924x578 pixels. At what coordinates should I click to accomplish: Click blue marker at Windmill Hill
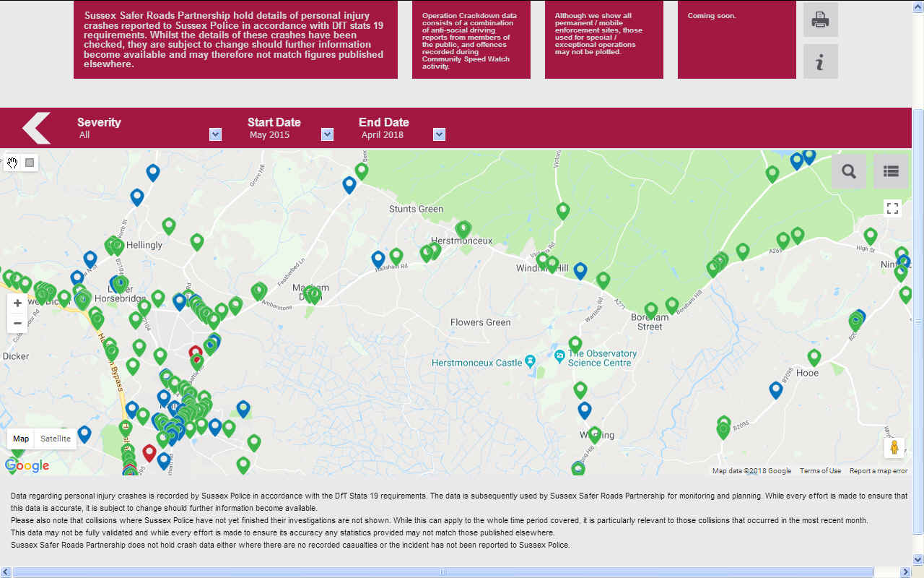pyautogui.click(x=580, y=271)
